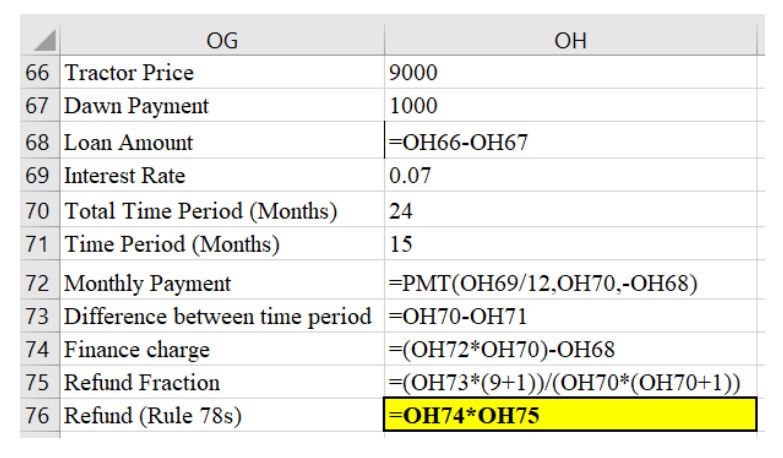Select the cell containing 9000
Image resolution: width=783 pixels, height=458 pixels.
coord(570,73)
